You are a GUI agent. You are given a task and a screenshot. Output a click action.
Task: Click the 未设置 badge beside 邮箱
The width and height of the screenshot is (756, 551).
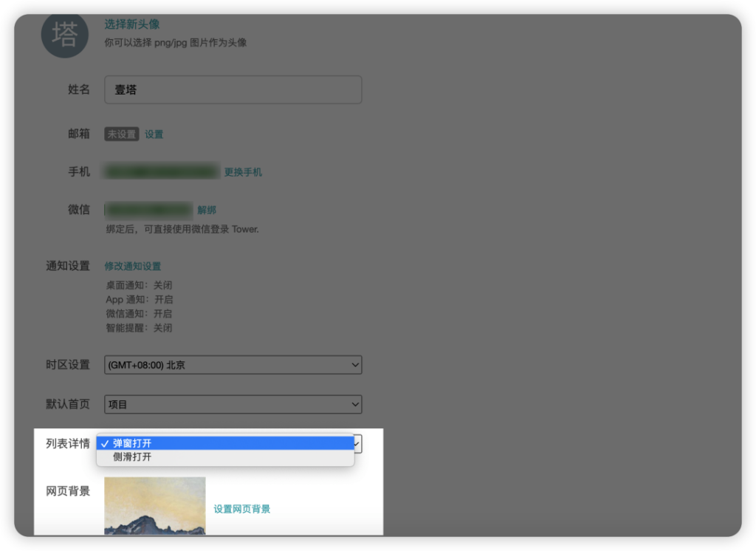[x=122, y=134]
